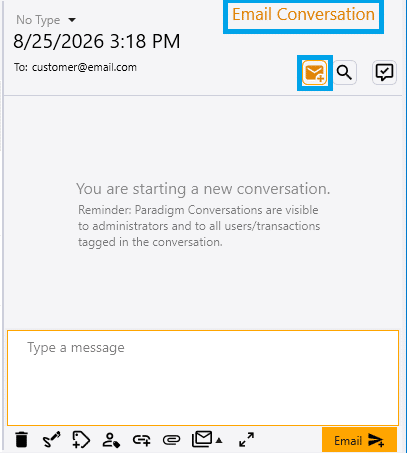Click the 8/25/2026 3:18 PM timestamp
This screenshot has height=453, width=407.
(x=97, y=41)
